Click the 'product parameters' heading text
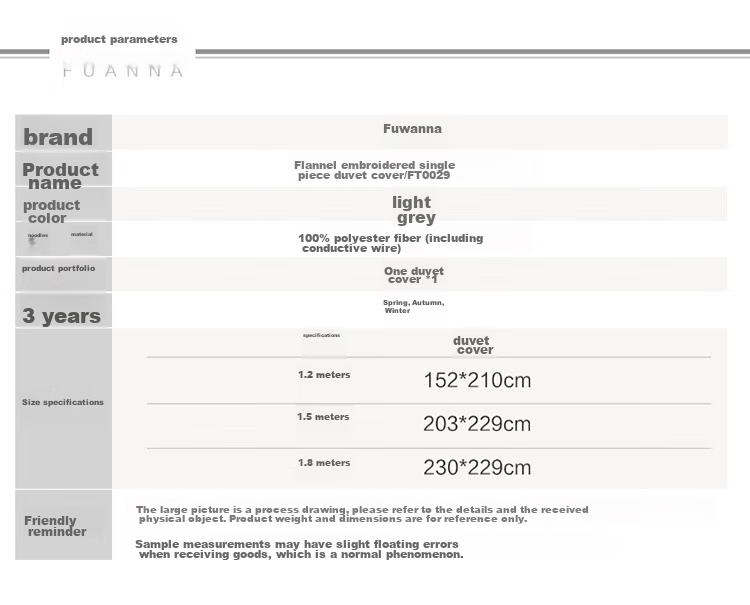 click(119, 39)
